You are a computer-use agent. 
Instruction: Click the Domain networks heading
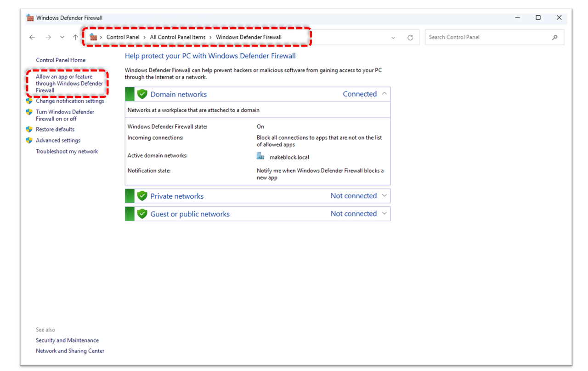(x=179, y=94)
